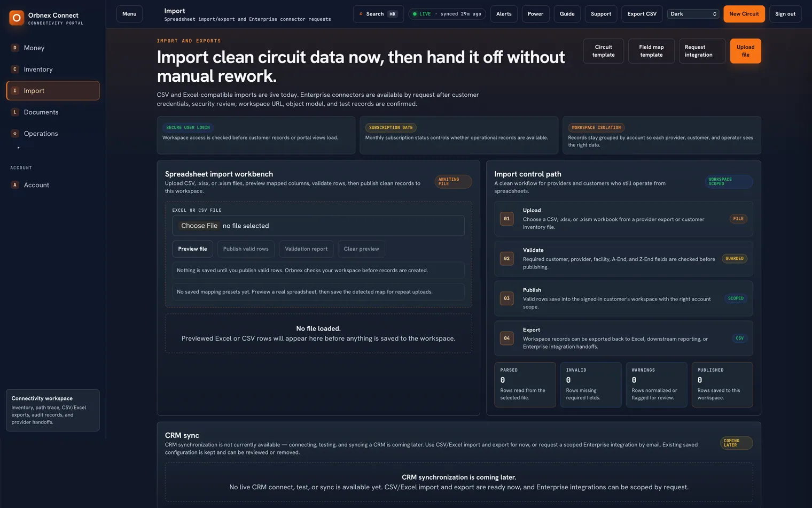Image resolution: width=812 pixels, height=508 pixels.
Task: Click the WORKSPACE ISOLATION tag
Action: [596, 128]
